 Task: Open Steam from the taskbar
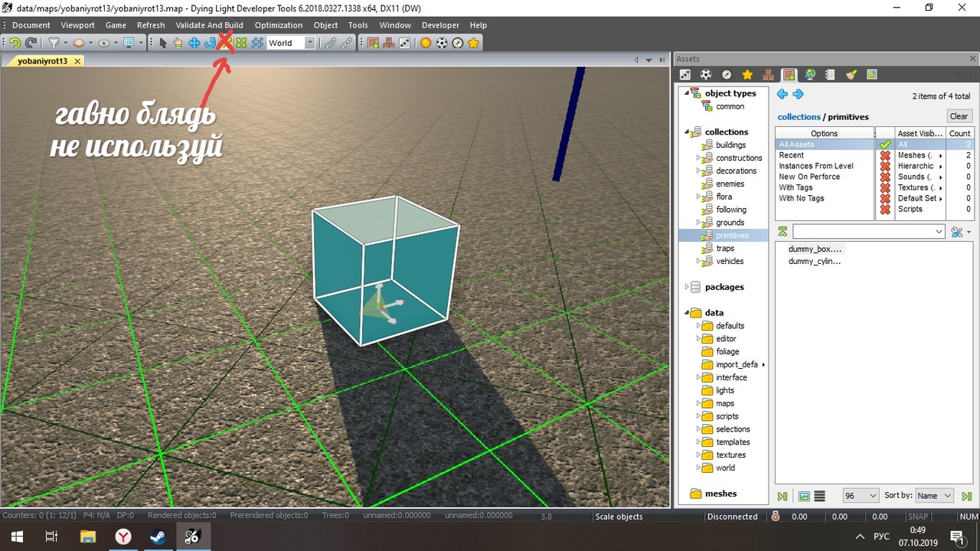(x=158, y=536)
